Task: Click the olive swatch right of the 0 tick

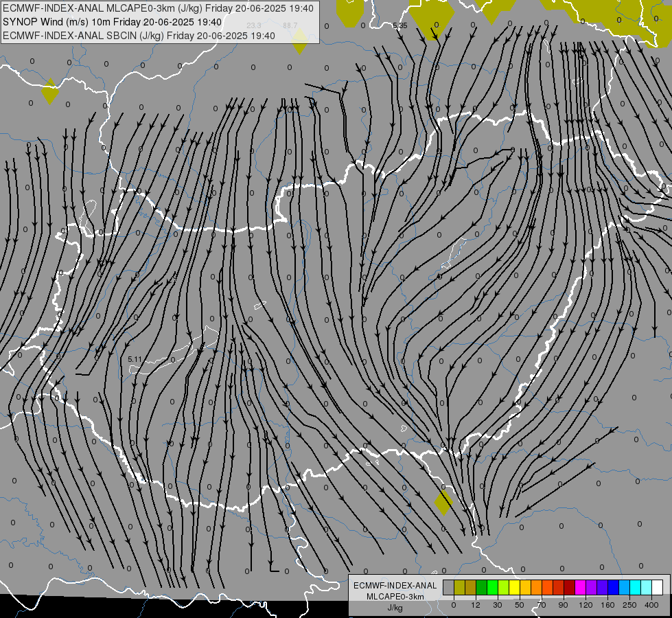Action: point(459,587)
